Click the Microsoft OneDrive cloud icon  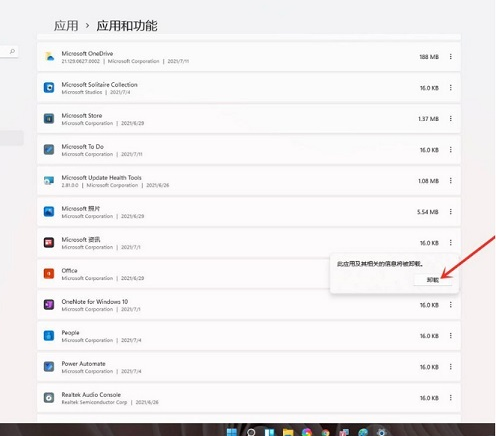pyautogui.click(x=49, y=56)
